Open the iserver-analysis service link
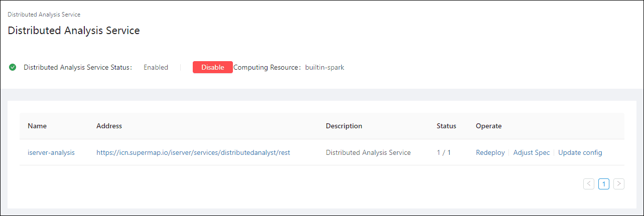 point(51,152)
